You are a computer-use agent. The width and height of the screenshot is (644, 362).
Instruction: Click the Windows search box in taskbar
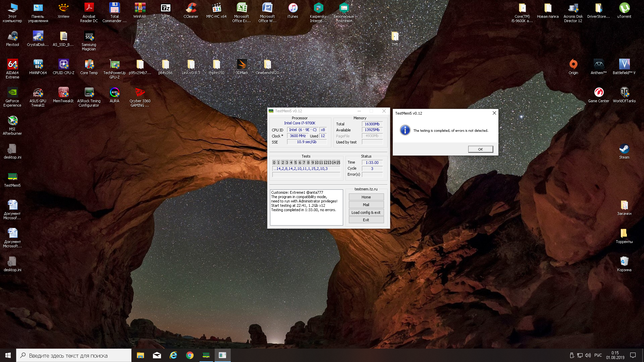point(74,356)
